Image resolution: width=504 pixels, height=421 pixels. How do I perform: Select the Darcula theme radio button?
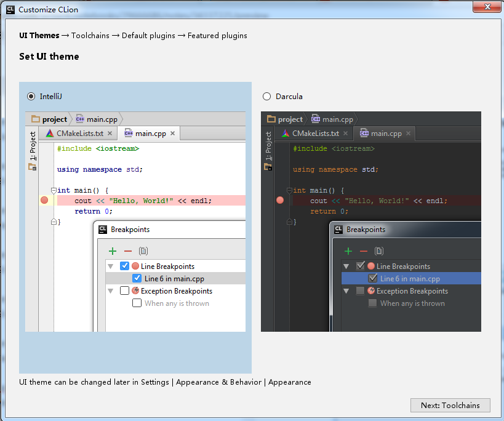tap(267, 97)
